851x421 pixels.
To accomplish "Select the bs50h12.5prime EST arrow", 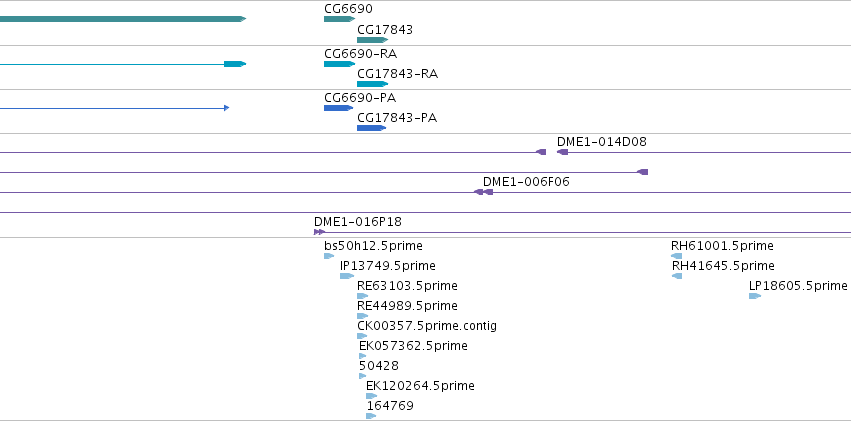I will click(329, 256).
